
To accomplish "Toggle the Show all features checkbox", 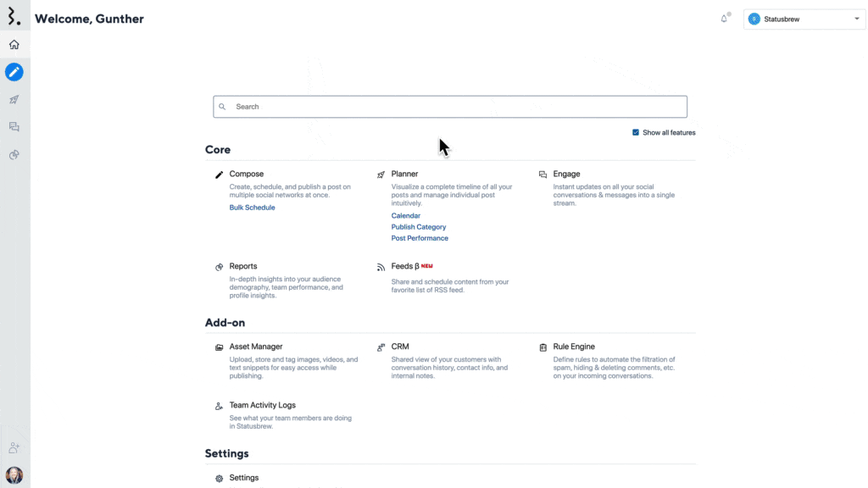I will pyautogui.click(x=635, y=132).
